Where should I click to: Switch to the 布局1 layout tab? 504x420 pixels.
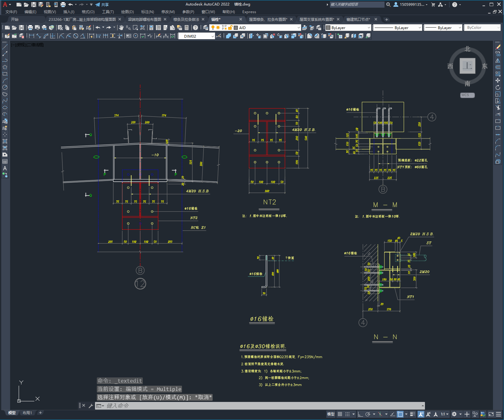[x=27, y=413]
